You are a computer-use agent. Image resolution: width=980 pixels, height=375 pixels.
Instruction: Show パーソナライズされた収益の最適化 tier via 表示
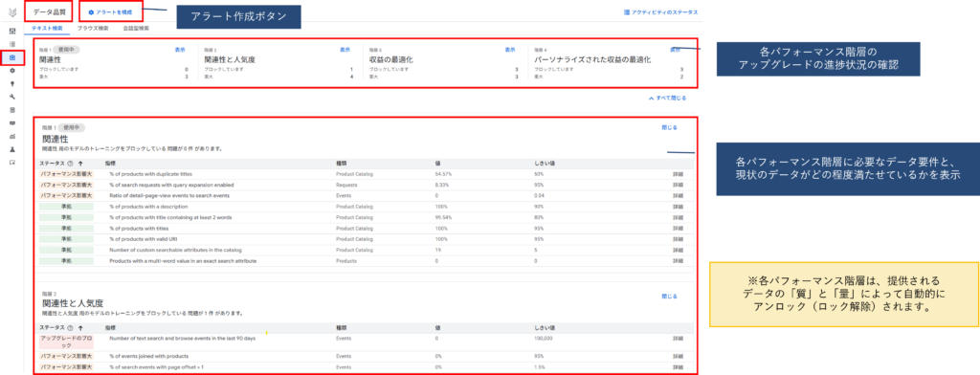[x=676, y=50]
